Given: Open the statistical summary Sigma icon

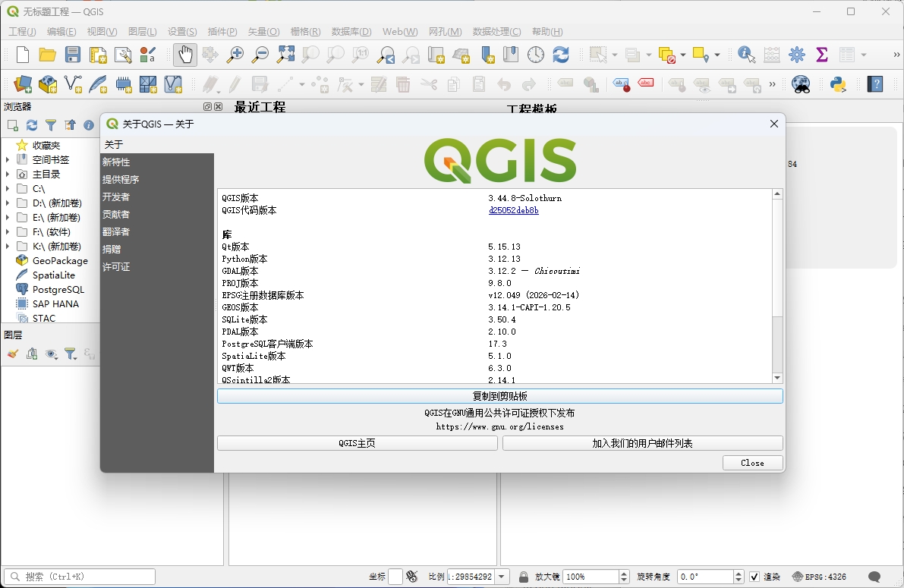Looking at the screenshot, I should [822, 55].
